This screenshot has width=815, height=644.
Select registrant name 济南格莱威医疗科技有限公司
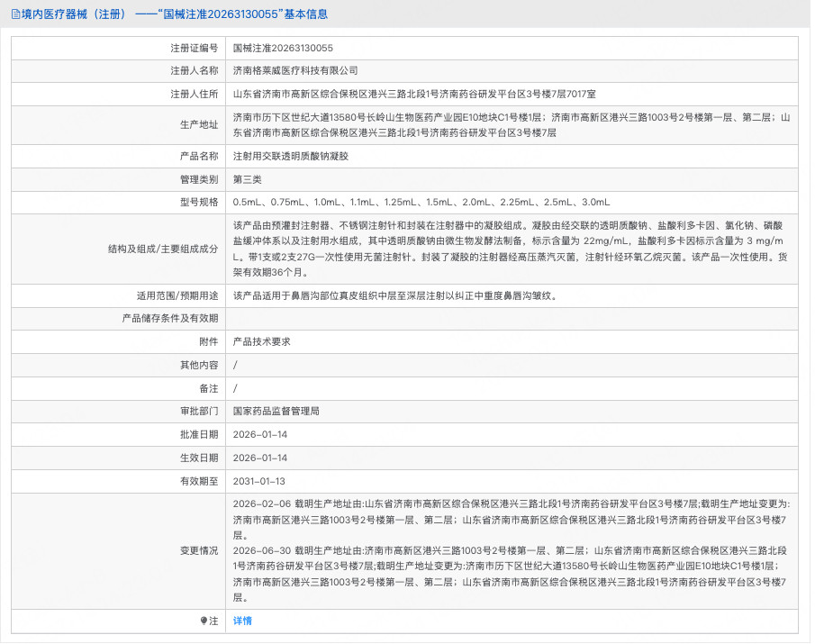(295, 70)
